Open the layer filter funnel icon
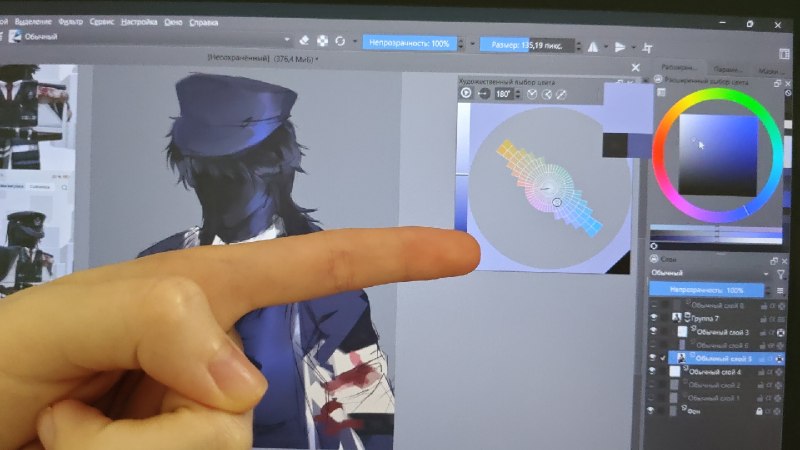This screenshot has width=800, height=450. pos(781,274)
